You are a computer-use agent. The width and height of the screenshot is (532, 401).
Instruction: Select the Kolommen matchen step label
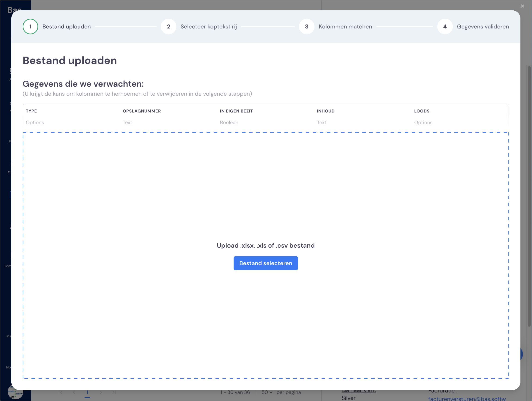tap(345, 27)
